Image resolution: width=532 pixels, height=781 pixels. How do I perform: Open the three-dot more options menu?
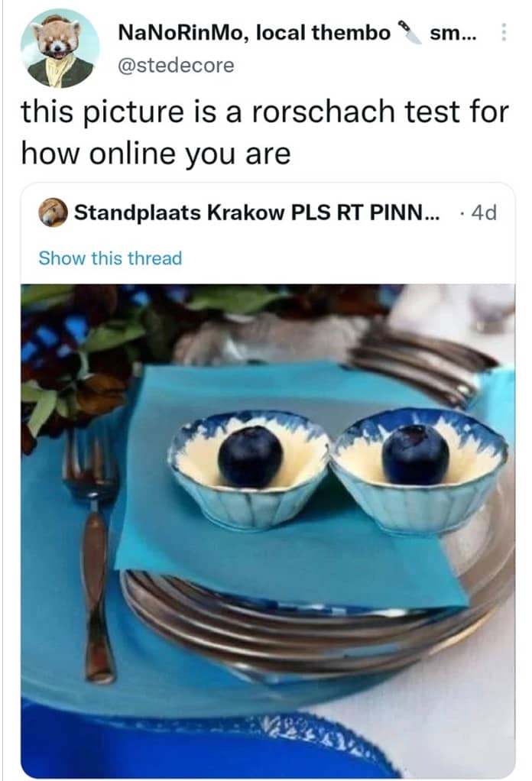504,33
